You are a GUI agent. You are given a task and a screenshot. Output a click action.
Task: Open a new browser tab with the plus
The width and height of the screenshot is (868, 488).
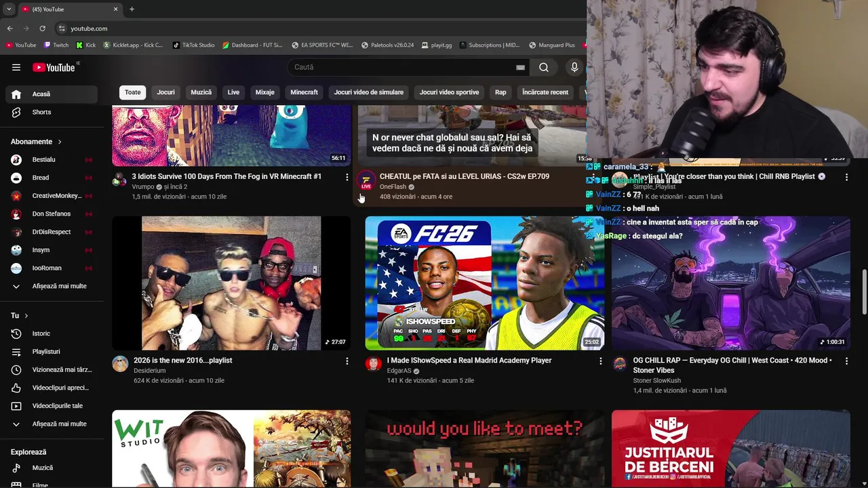click(x=132, y=9)
